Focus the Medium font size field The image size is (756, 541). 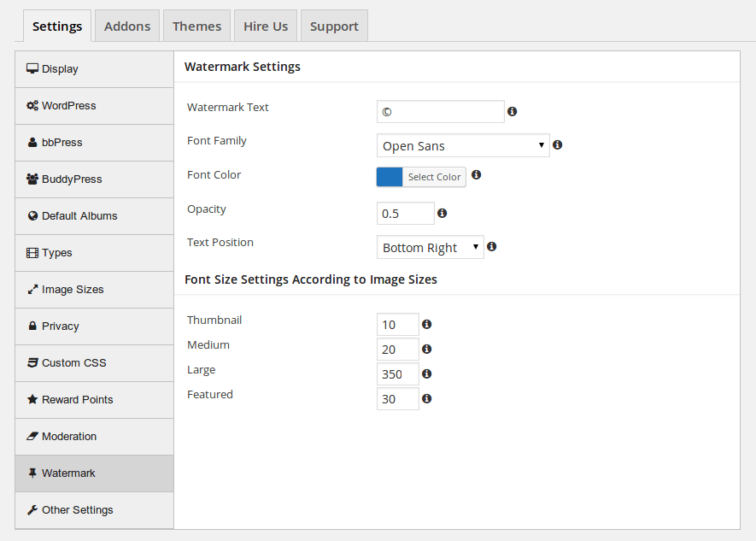(x=398, y=349)
